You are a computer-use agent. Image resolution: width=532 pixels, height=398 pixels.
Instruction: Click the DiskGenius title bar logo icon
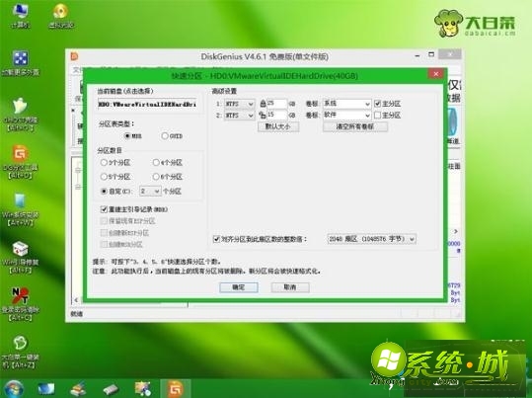pos(74,56)
